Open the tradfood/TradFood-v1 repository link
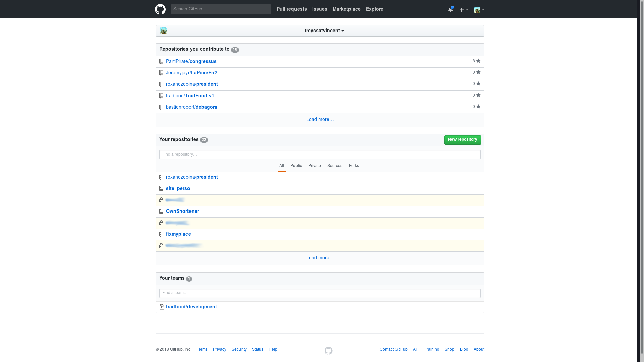The height and width of the screenshot is (362, 644). click(x=190, y=96)
